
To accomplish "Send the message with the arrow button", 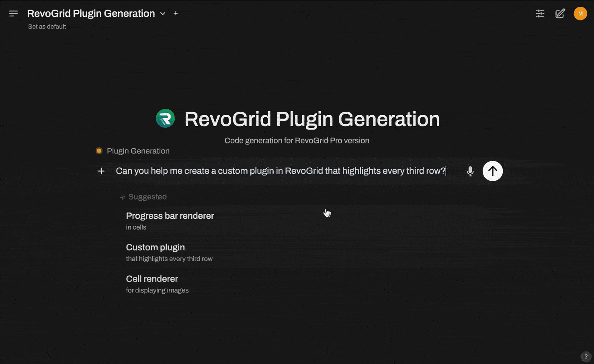I will [492, 171].
